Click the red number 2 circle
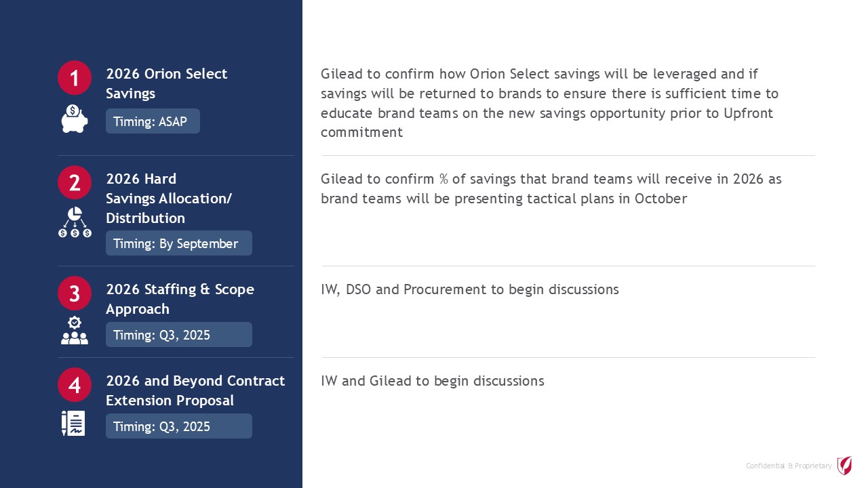This screenshot has height=488, width=868. point(75,183)
